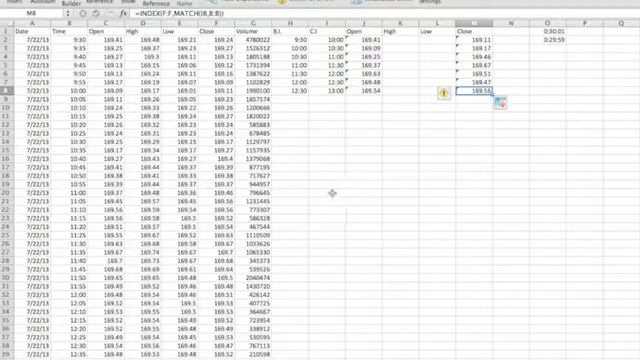Open the Name box stepper arrows
The image size is (640, 360).
click(x=68, y=13)
